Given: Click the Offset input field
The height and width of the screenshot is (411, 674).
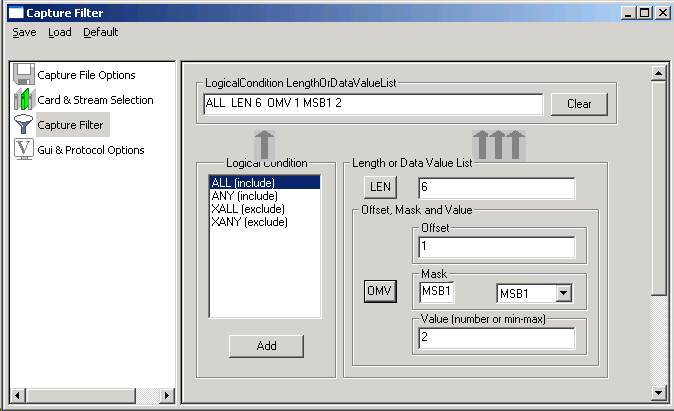Looking at the screenshot, I should [x=496, y=247].
